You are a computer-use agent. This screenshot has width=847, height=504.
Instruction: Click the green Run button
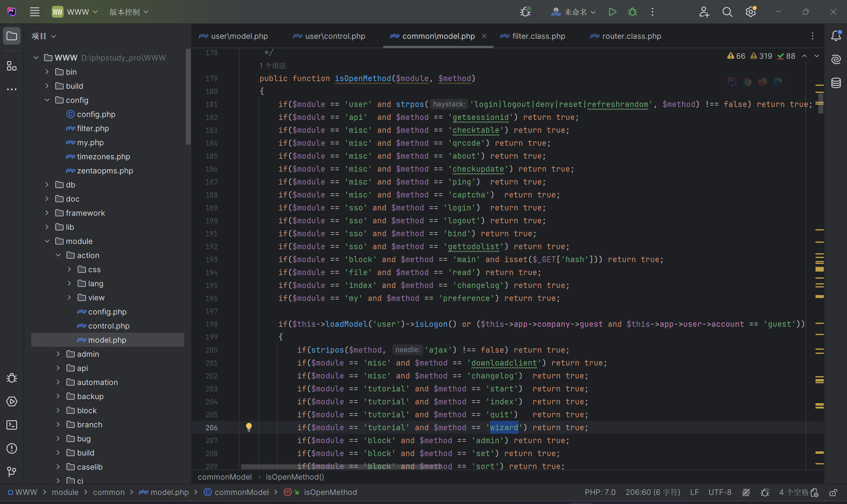click(613, 12)
